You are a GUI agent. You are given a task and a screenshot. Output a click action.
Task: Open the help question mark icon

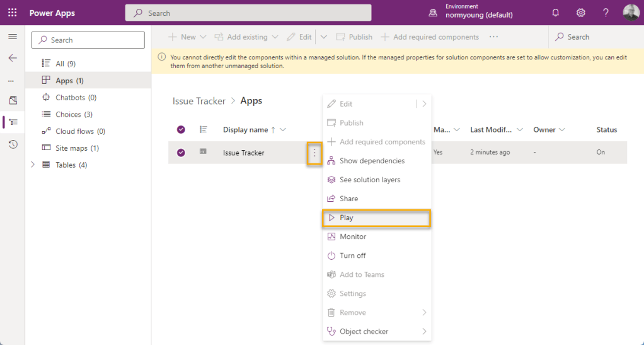coord(606,13)
